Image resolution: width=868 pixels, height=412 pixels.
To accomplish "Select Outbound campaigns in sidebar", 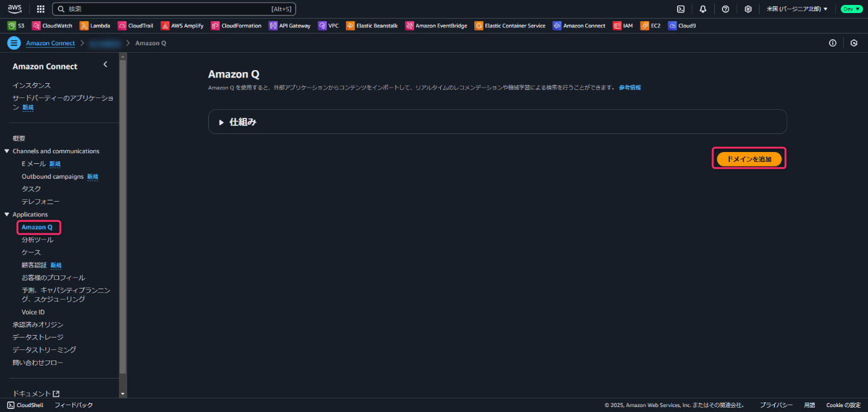I will tap(53, 177).
